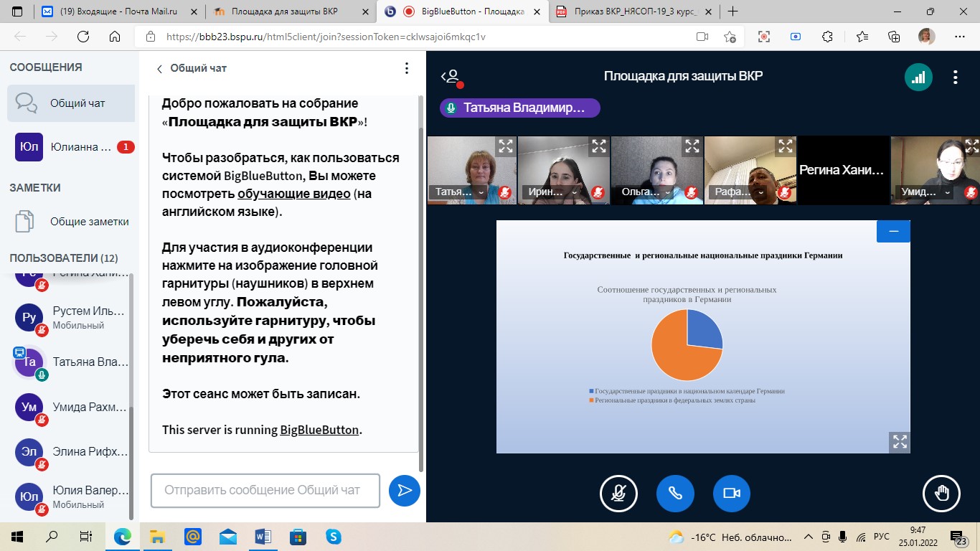Toggle the user list panel icon
980x551 pixels.
click(451, 77)
